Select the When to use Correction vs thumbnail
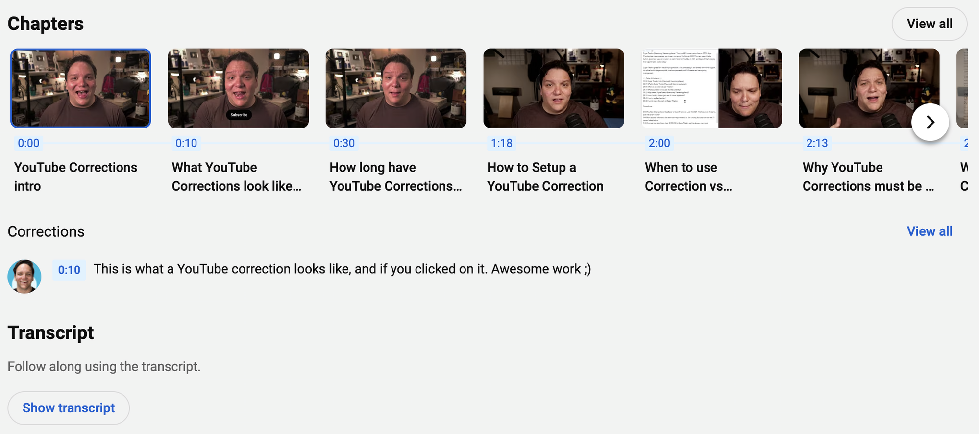Image resolution: width=980 pixels, height=434 pixels. [x=712, y=88]
